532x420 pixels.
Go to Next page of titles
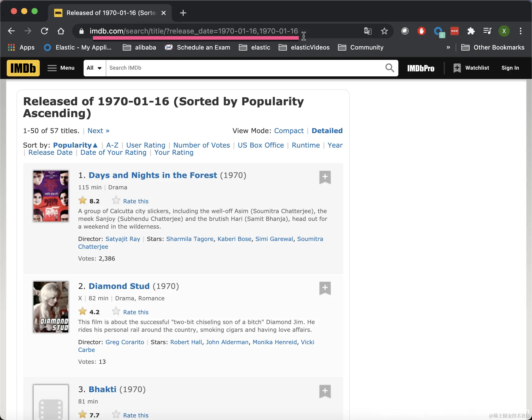pyautogui.click(x=98, y=131)
